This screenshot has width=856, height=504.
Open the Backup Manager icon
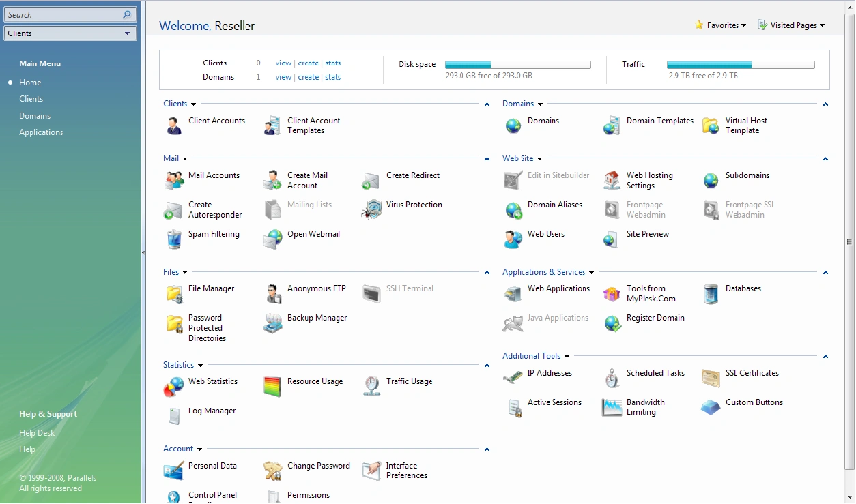(273, 323)
